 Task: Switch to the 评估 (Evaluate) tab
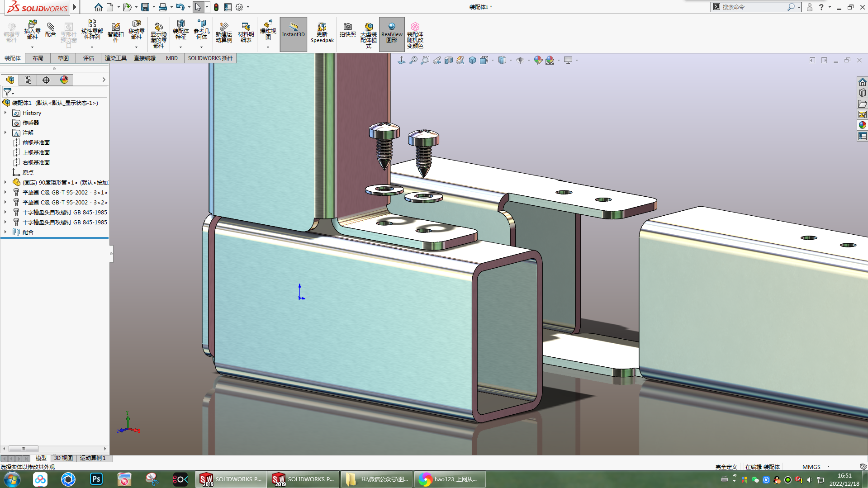(x=88, y=58)
